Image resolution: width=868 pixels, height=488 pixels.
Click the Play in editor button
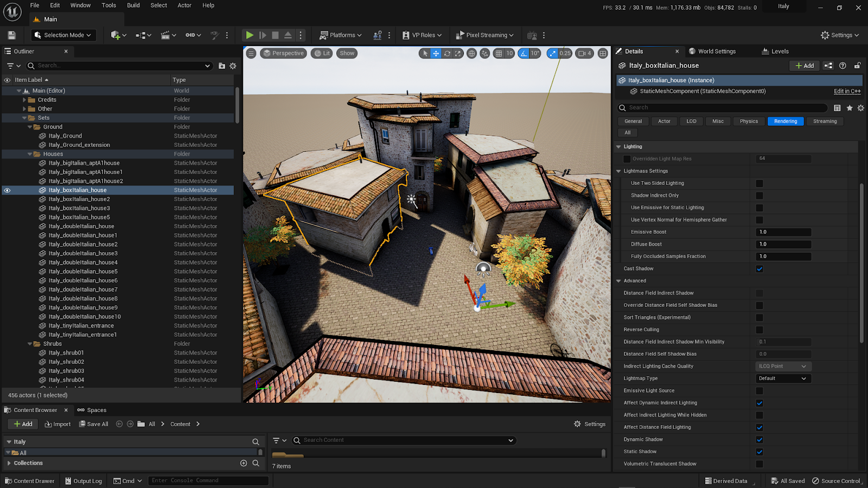249,35
